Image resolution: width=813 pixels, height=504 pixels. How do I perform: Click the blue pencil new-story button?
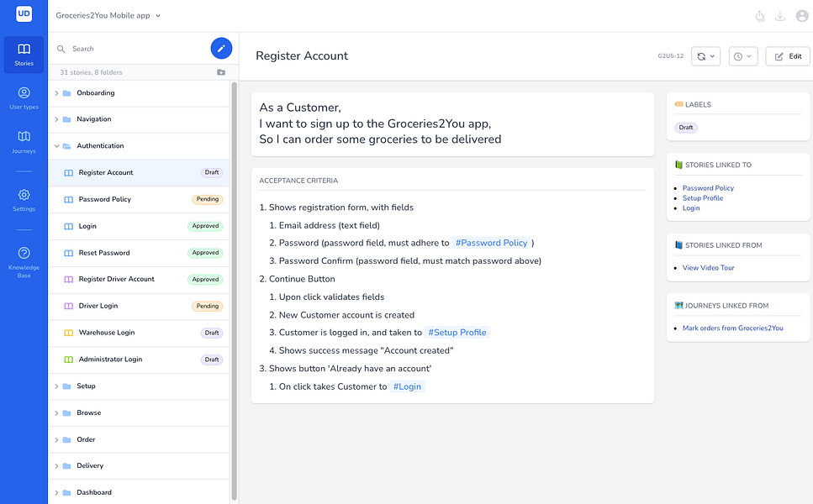point(221,48)
